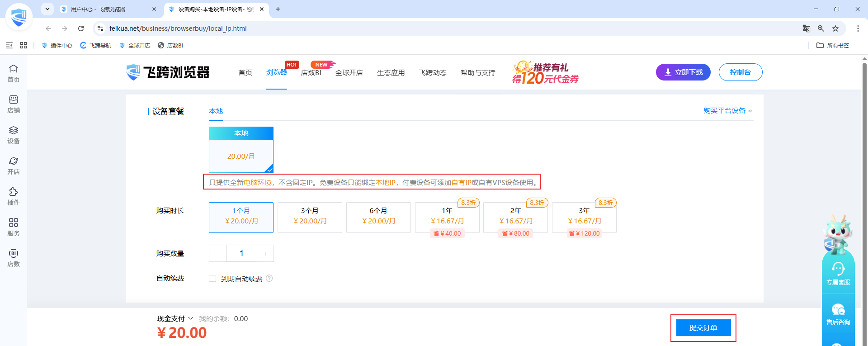
Task: Open the site information icon in address bar
Action: [100, 28]
